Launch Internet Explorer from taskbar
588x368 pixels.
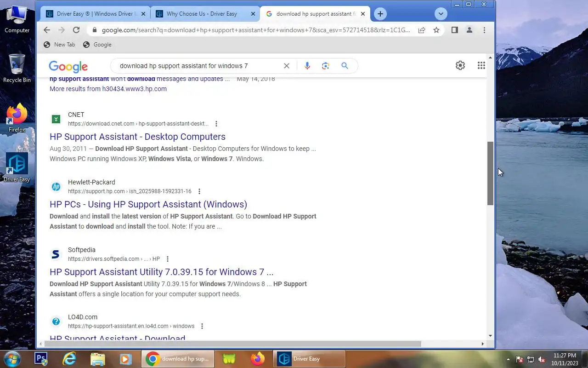(x=69, y=359)
